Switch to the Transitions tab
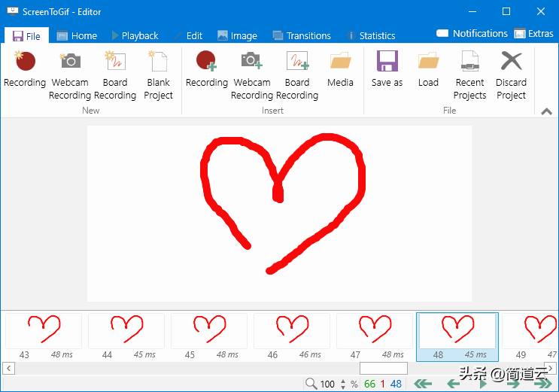The height and width of the screenshot is (392, 559). pos(302,36)
